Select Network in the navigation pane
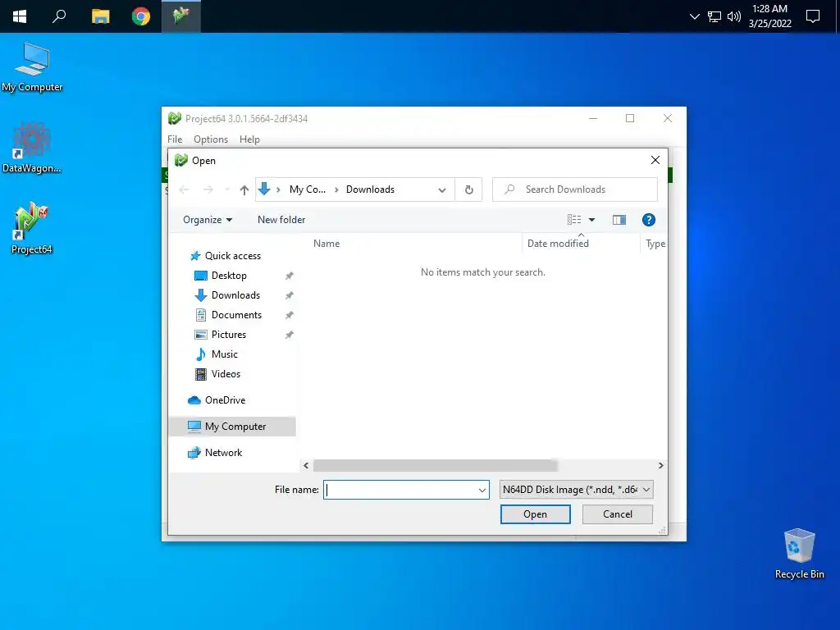 (223, 453)
